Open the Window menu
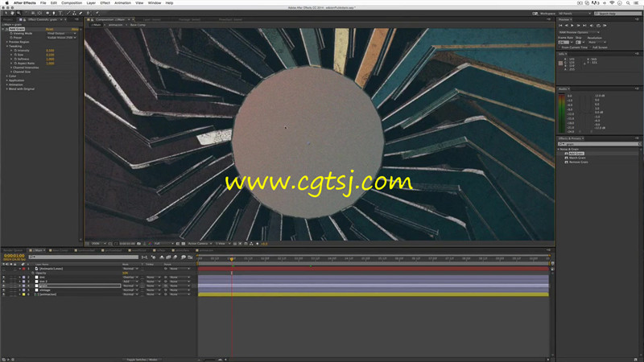644x362 pixels. (x=155, y=3)
